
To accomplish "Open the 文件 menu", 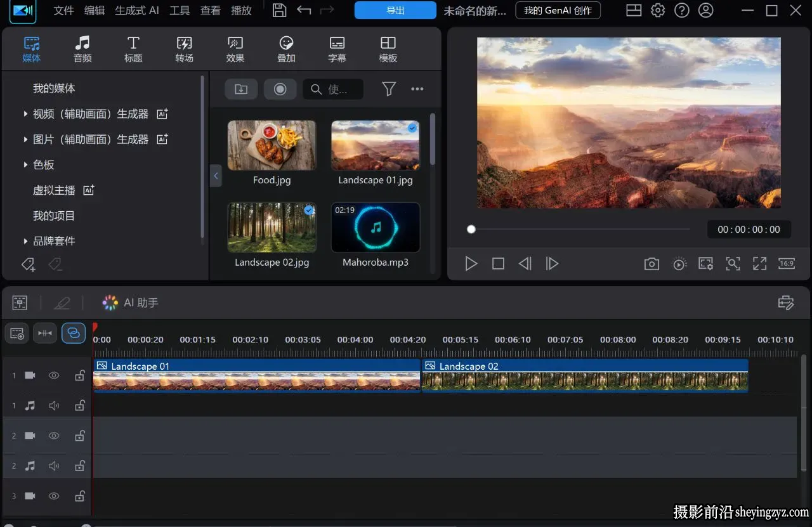I will [63, 10].
